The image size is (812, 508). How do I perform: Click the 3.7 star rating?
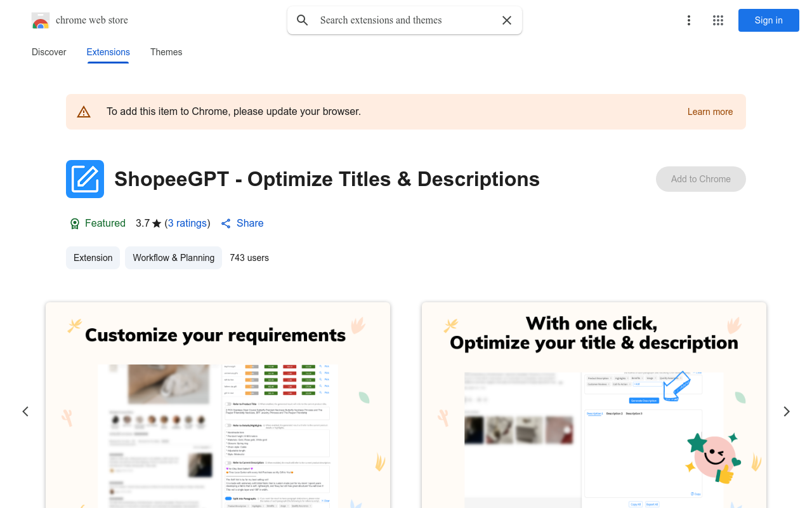click(148, 224)
